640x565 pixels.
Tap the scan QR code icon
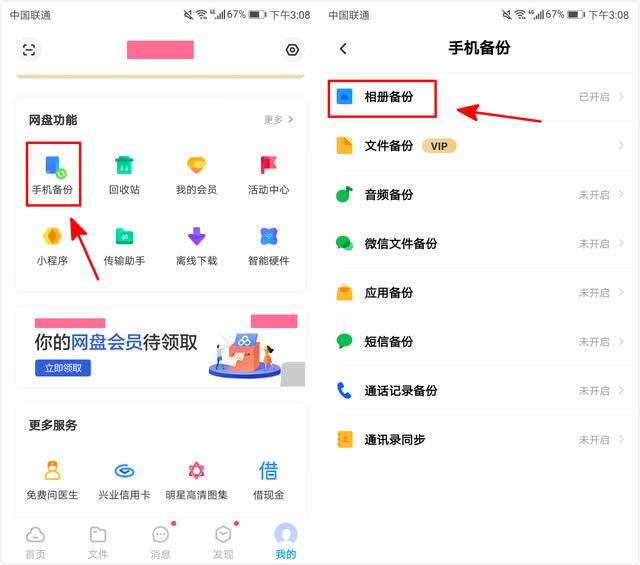29,50
